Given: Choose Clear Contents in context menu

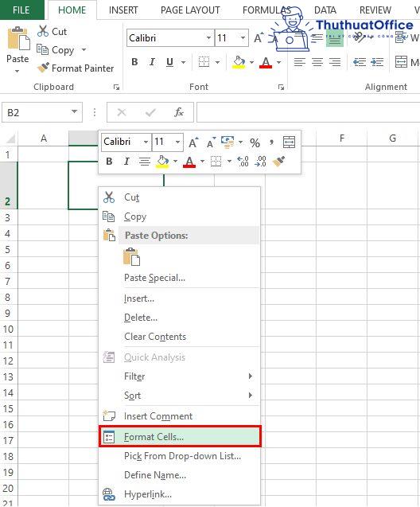Looking at the screenshot, I should click(179, 337).
